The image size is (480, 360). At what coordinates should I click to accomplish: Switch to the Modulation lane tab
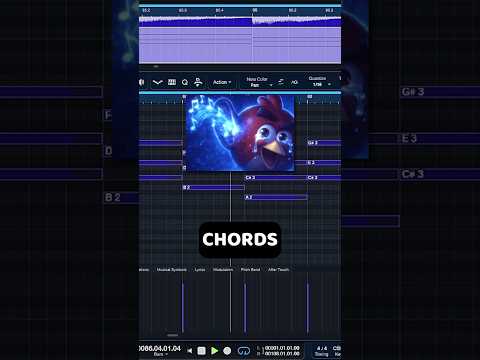tap(223, 269)
